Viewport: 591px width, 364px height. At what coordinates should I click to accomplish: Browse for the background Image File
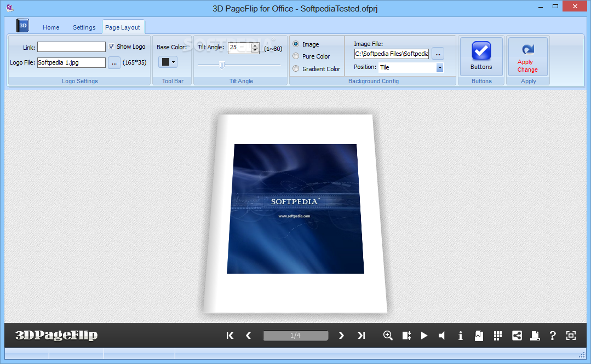tap(438, 54)
